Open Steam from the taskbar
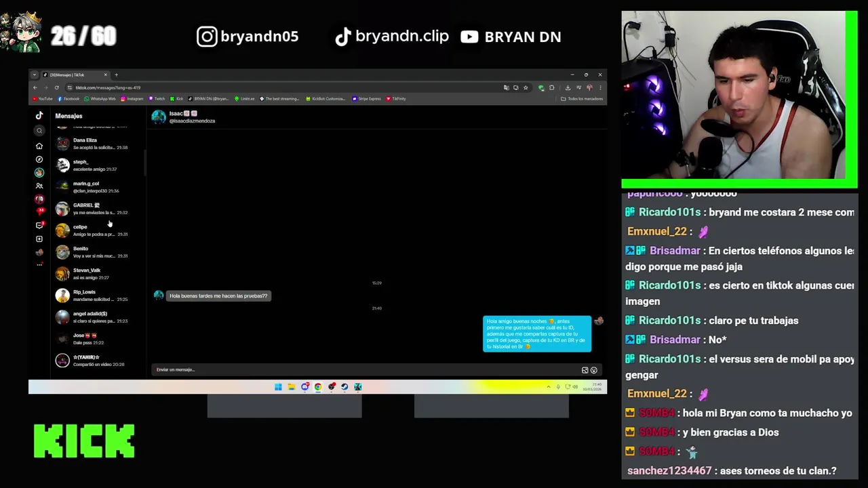Screen dimensions: 868x488 (x=344, y=387)
